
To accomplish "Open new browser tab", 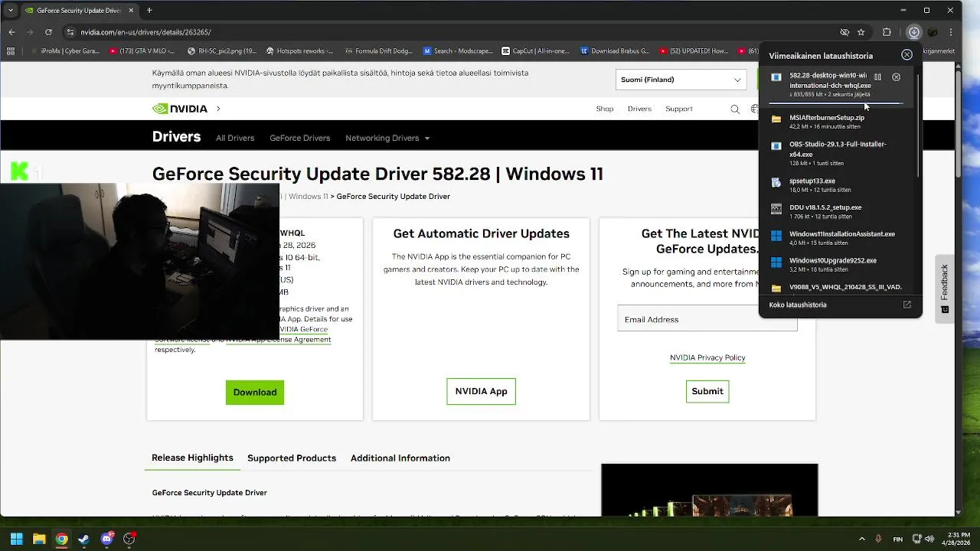I will pyautogui.click(x=149, y=11).
